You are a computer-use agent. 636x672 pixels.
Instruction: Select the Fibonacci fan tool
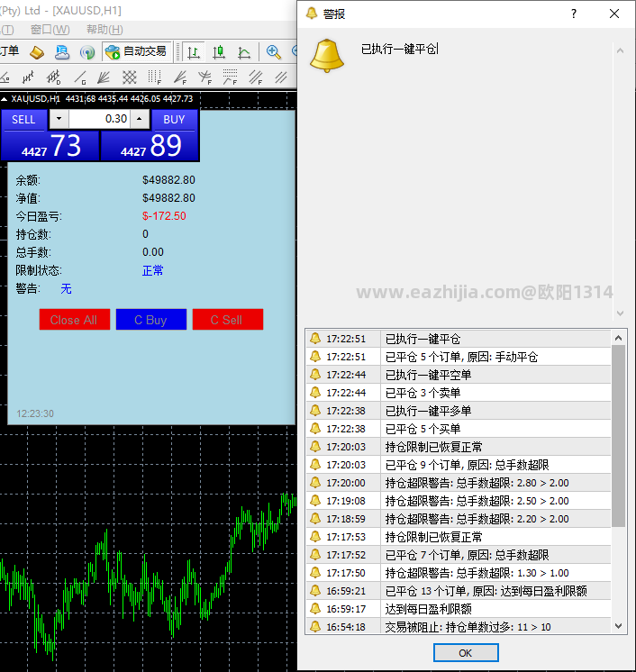click(x=180, y=77)
